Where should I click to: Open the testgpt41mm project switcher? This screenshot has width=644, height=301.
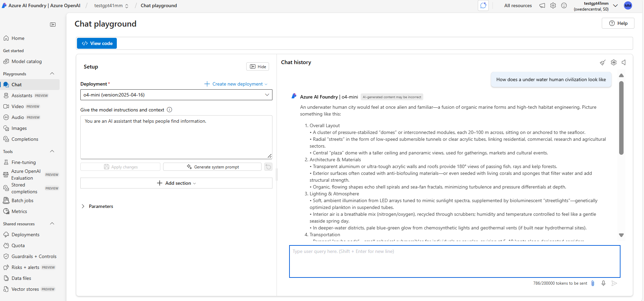pyautogui.click(x=111, y=5)
